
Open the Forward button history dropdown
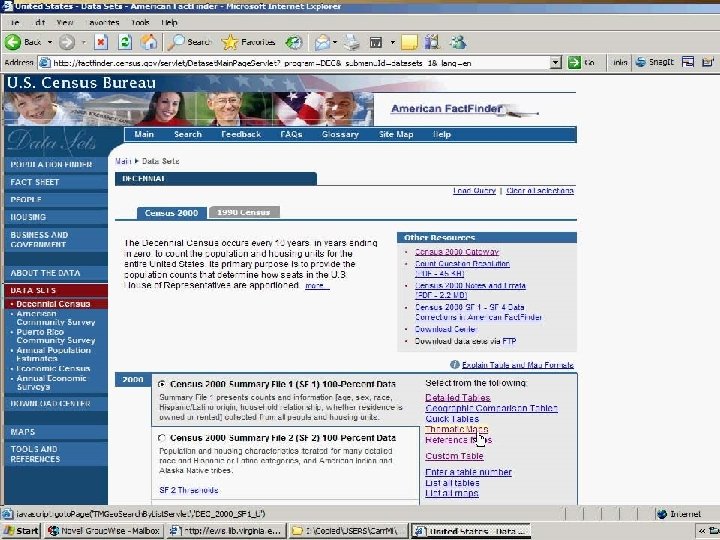(x=84, y=42)
